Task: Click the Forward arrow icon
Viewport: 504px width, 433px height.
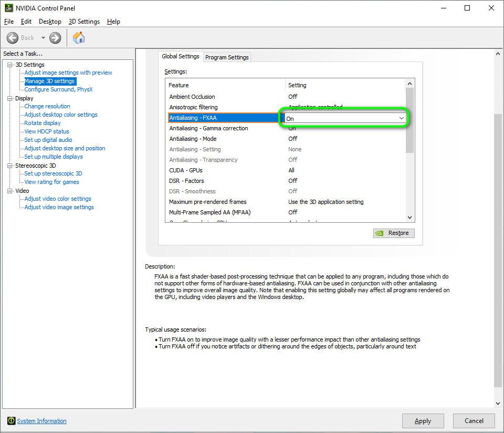Action: pyautogui.click(x=55, y=38)
